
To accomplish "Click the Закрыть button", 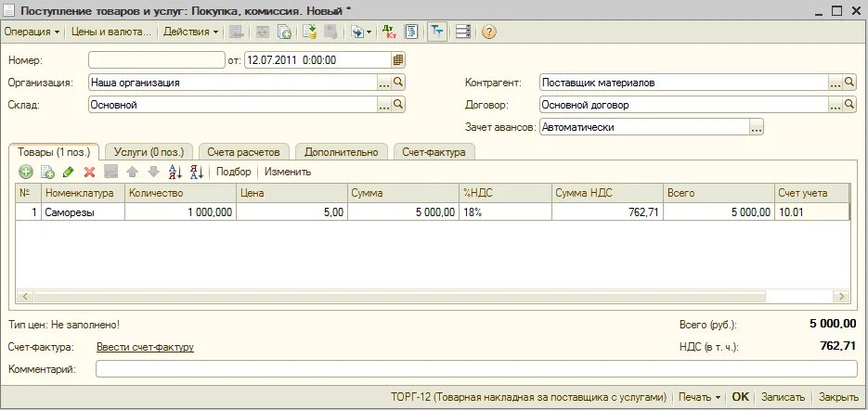I will (x=839, y=397).
